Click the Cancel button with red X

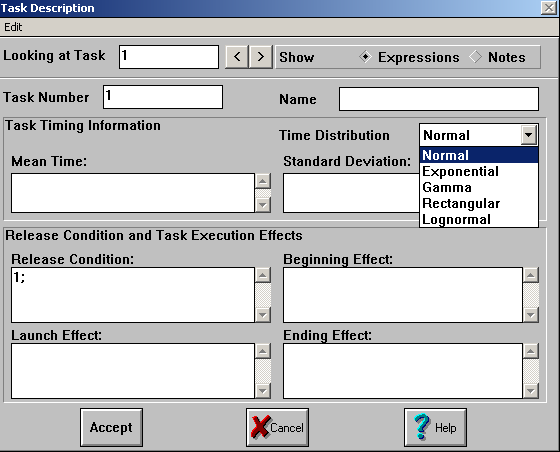(278, 427)
